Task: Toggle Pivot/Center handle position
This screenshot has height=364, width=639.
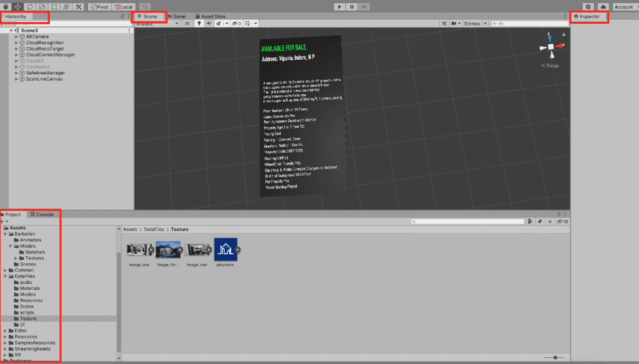Action: point(100,6)
